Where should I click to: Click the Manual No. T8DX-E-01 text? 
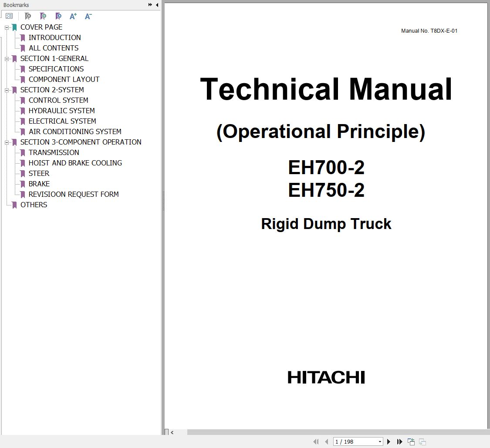[x=429, y=30]
